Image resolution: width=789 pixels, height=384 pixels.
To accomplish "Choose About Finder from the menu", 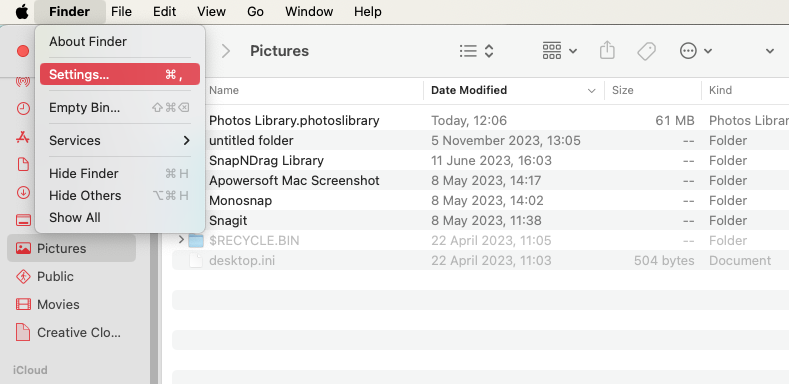I will [120, 41].
